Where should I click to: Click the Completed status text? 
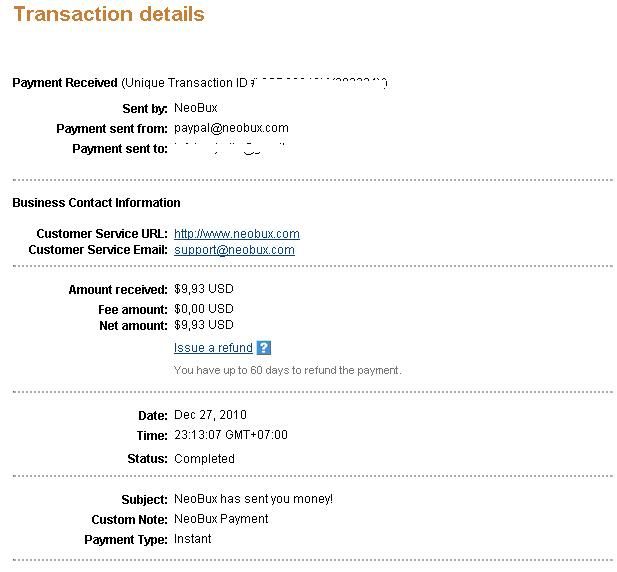click(x=204, y=459)
